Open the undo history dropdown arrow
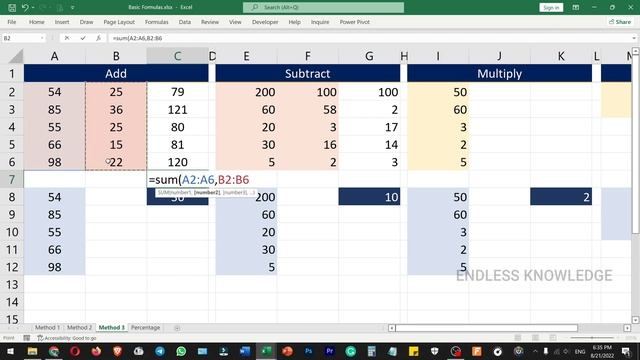Screen dimensions: 640x360 pos(33,7)
